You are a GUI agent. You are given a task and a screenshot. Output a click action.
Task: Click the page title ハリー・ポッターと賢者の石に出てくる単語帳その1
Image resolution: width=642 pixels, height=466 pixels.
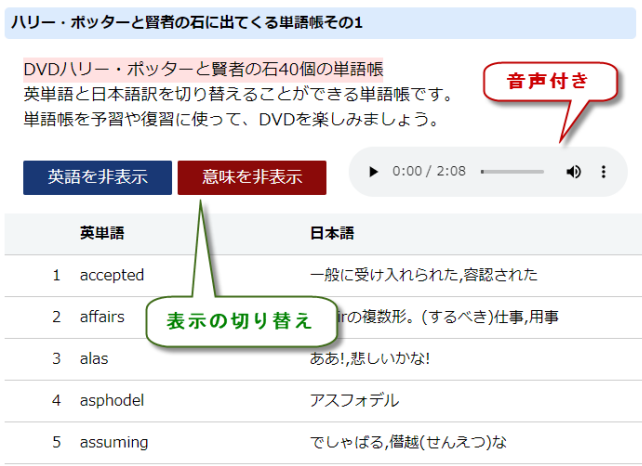click(x=187, y=22)
